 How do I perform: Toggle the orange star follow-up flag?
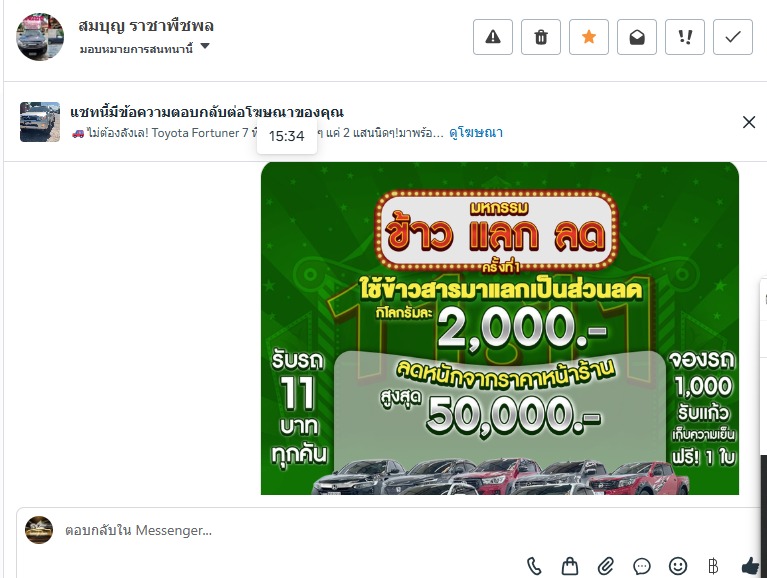(x=588, y=37)
